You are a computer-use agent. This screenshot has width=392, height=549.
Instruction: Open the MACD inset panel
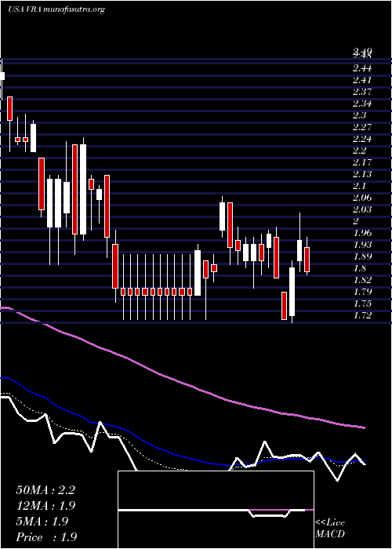coord(216,510)
